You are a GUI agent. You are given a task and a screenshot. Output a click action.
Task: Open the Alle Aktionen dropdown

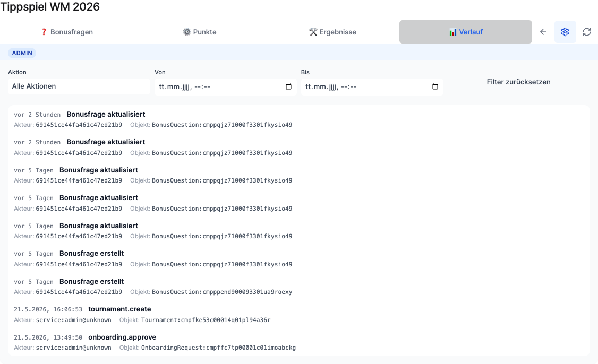point(79,86)
